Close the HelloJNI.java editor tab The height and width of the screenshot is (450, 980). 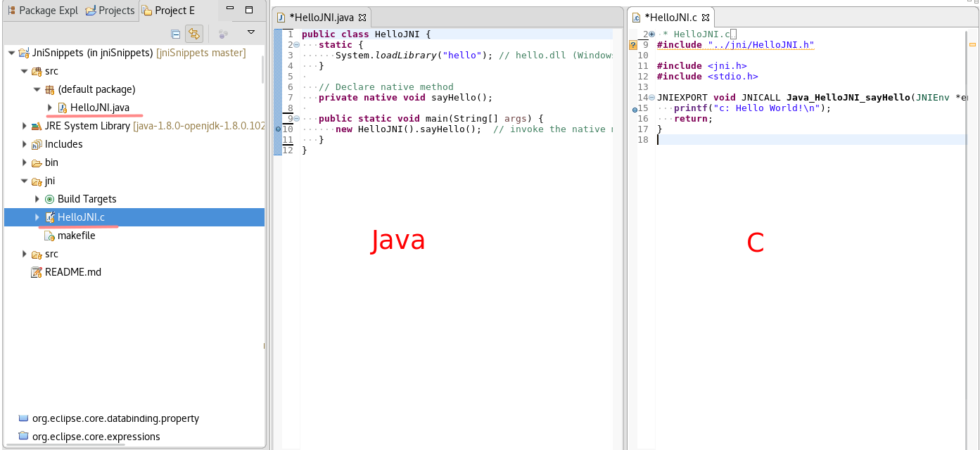(x=362, y=18)
